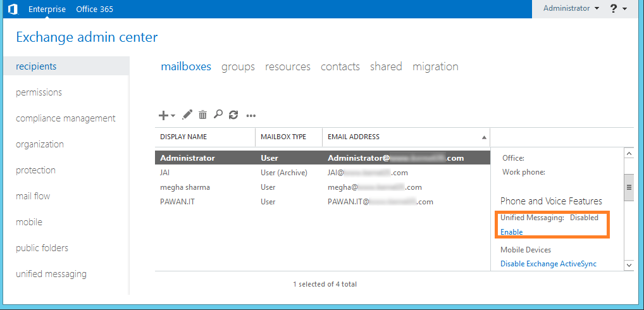The image size is (644, 310).
Task: Click the Exchange admin center title
Action: 87,37
